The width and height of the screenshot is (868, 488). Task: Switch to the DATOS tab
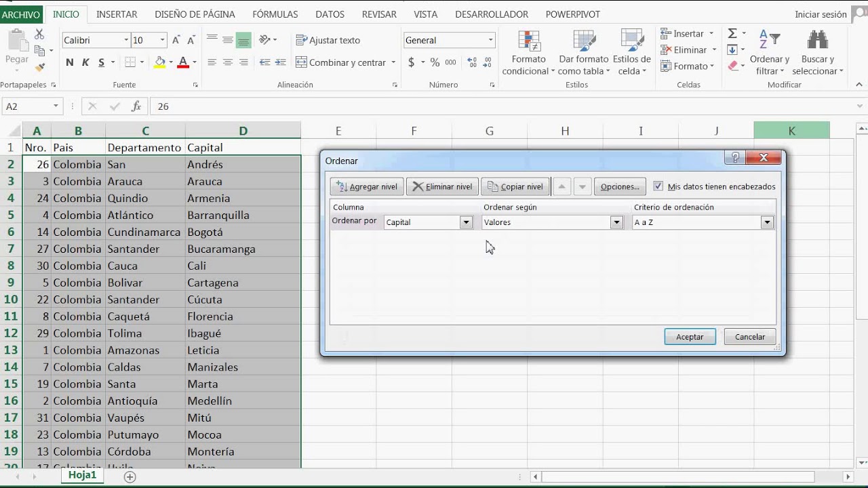click(x=330, y=14)
